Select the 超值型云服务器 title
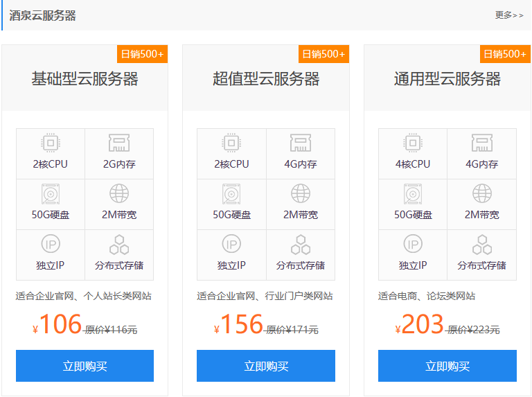Image resolution: width=532 pixels, height=397 pixels. click(266, 79)
